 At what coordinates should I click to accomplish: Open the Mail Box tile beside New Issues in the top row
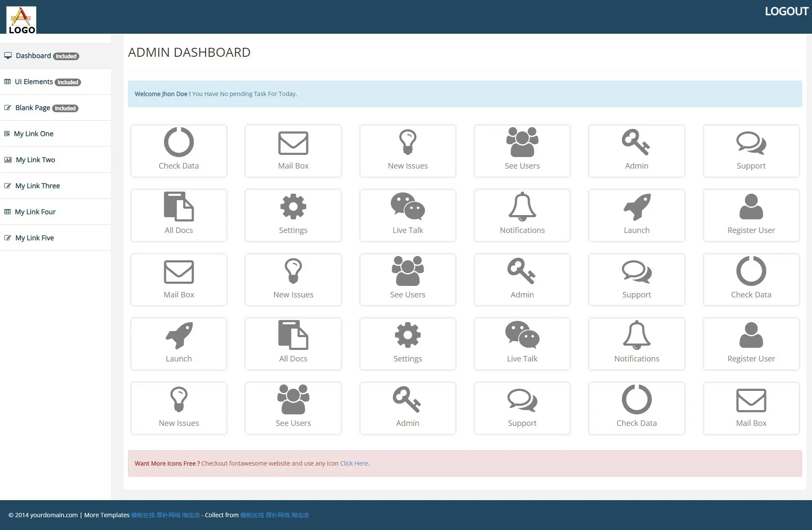[x=293, y=151]
